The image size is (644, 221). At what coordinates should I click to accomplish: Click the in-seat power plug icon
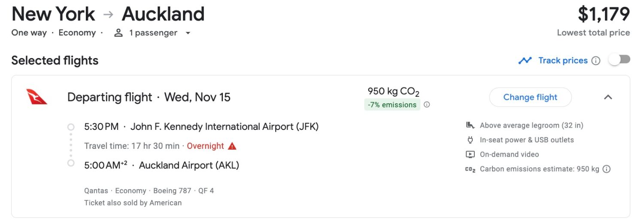pyautogui.click(x=470, y=140)
